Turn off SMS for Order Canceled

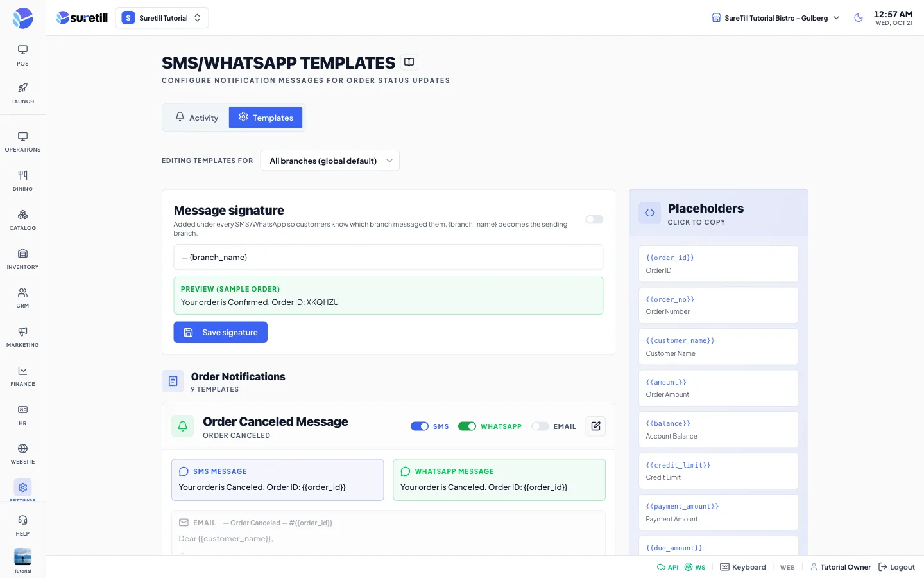point(420,426)
